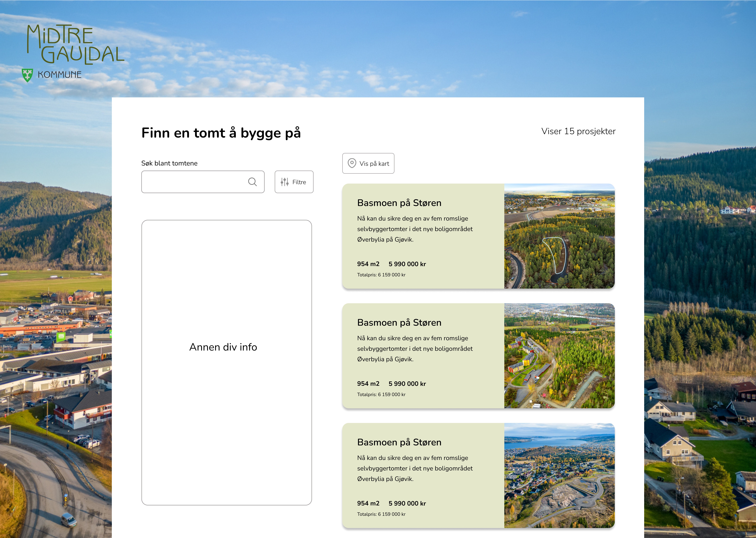Screen dimensions: 756x538
Task: Open third listing's fjord view photo
Action: tap(559, 475)
